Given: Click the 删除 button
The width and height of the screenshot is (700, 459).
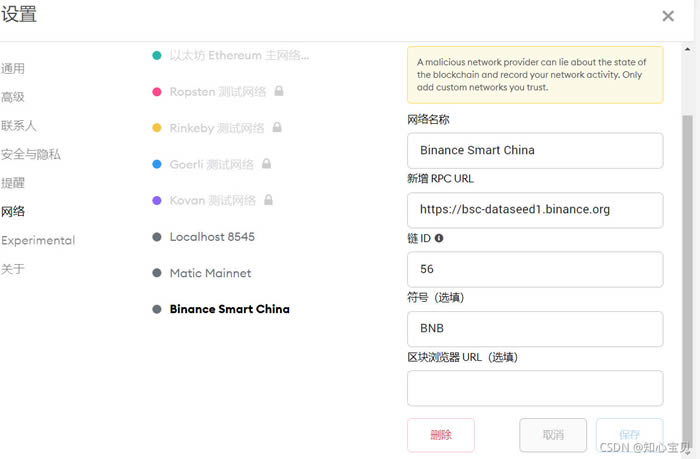Looking at the screenshot, I should click(x=441, y=435).
